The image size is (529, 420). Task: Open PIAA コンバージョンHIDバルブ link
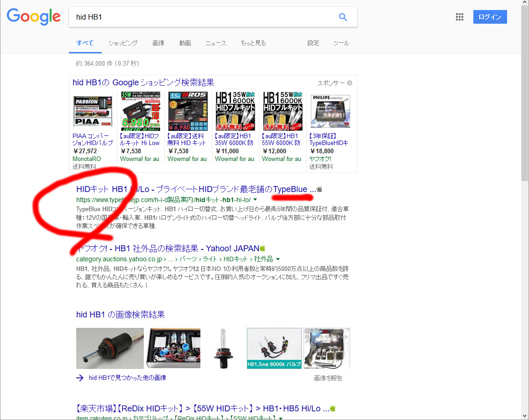click(x=93, y=140)
